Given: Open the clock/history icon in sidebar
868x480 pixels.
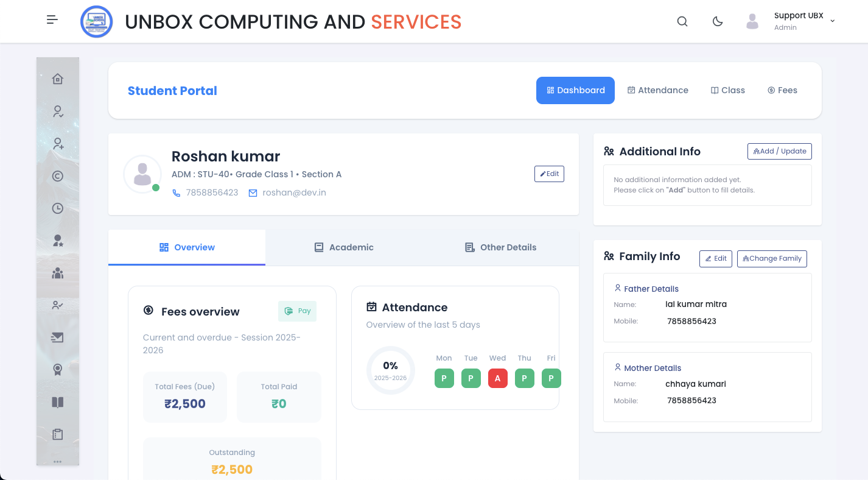Looking at the screenshot, I should [58, 208].
